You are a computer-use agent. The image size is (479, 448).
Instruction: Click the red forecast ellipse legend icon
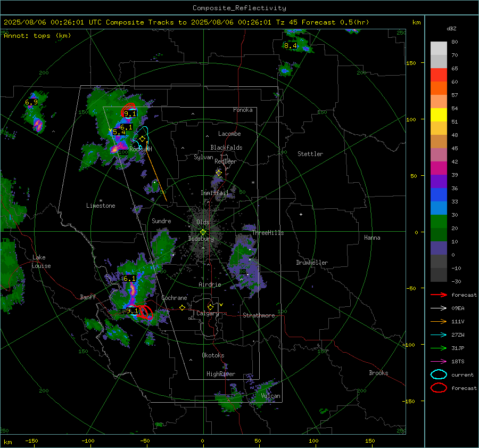(439, 388)
